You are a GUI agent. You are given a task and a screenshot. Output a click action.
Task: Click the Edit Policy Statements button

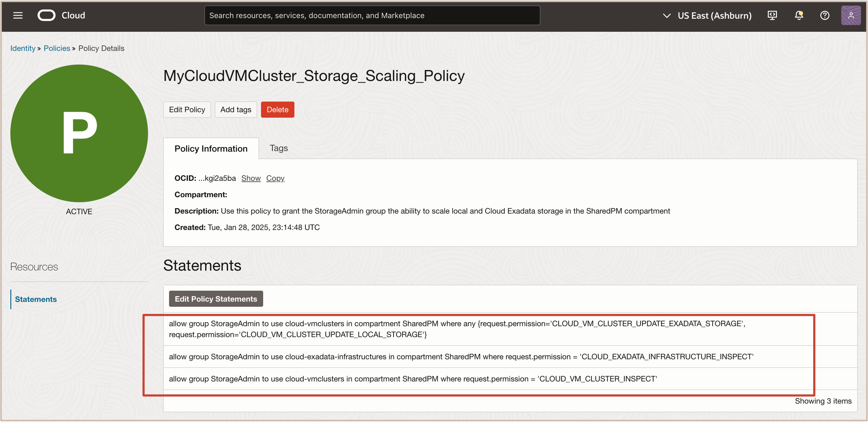(216, 299)
